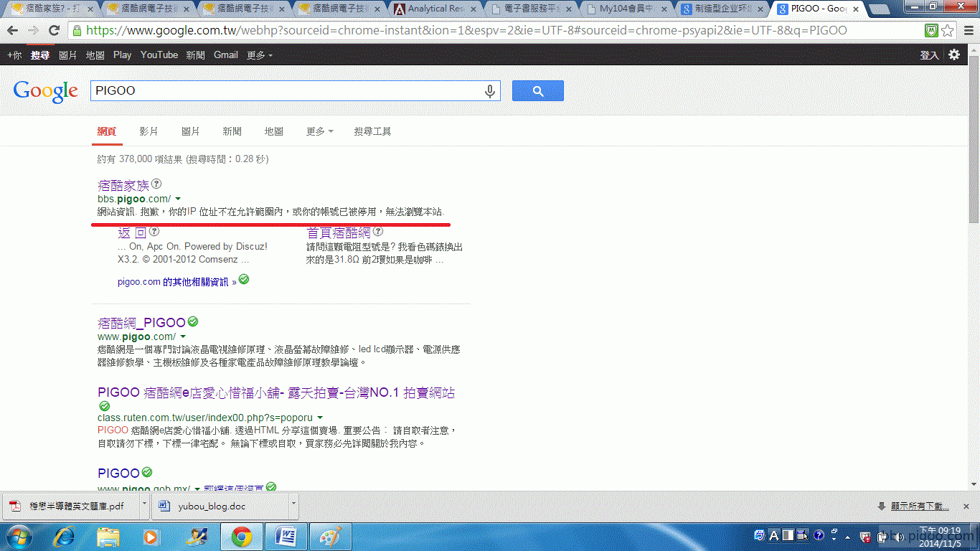The height and width of the screenshot is (551, 980).
Task: Open the downloaded yubou_blog.doc file
Action: pyautogui.click(x=220, y=506)
